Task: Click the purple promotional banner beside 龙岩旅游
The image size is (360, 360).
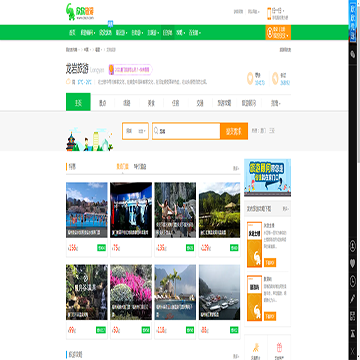Action: (131, 69)
